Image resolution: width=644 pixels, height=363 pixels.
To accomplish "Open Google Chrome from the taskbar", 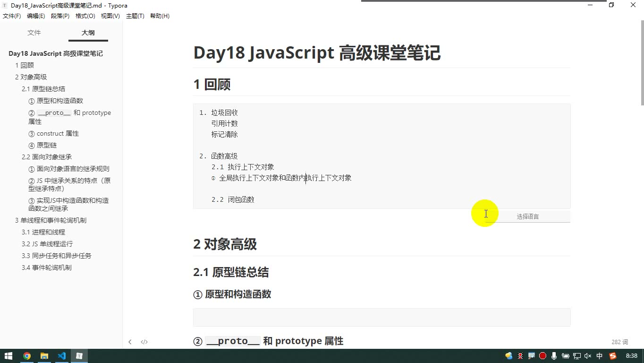I will point(27,356).
